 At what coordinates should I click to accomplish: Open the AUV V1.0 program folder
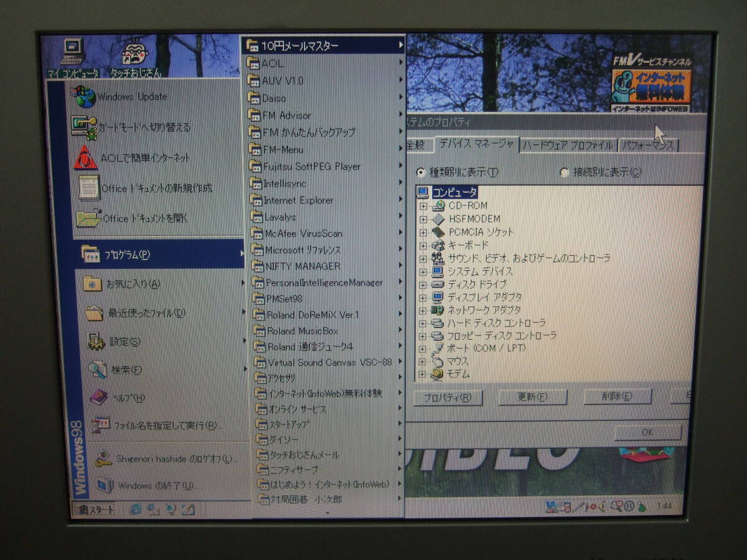325,81
